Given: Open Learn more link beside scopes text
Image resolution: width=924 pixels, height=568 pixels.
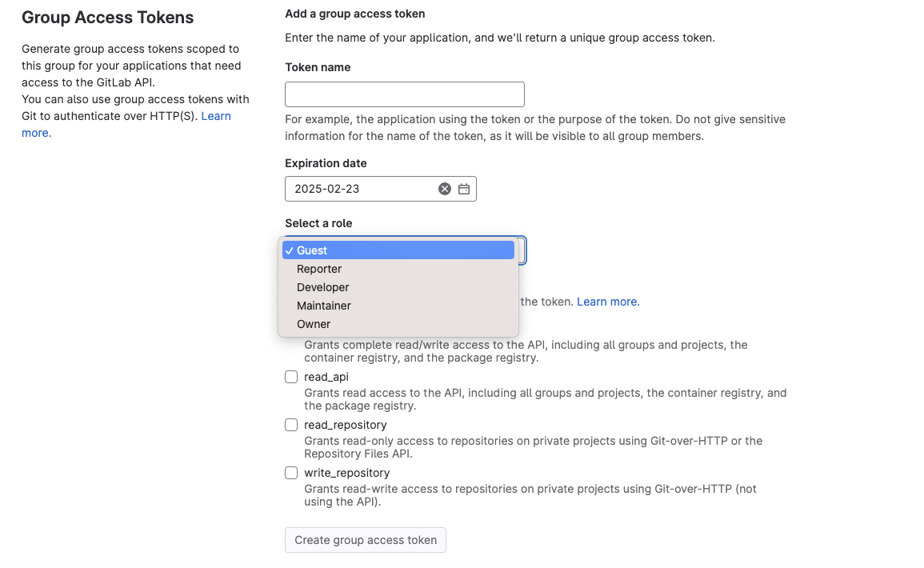Looking at the screenshot, I should coord(608,302).
